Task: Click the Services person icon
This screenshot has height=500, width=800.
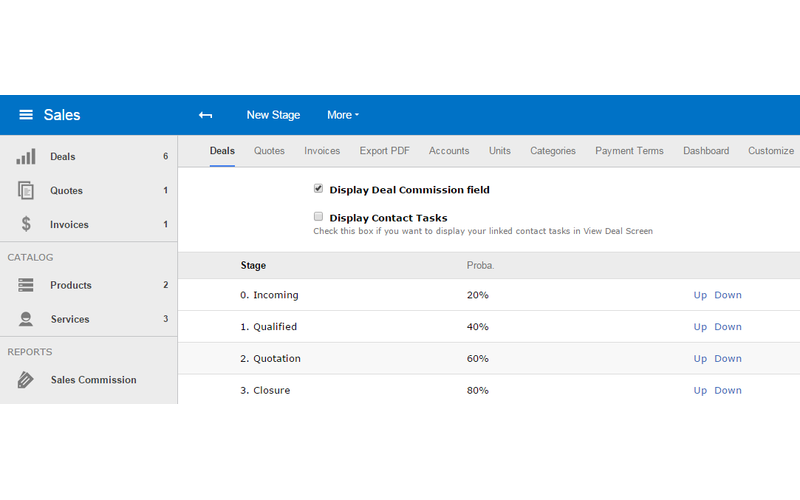Action: tap(26, 319)
